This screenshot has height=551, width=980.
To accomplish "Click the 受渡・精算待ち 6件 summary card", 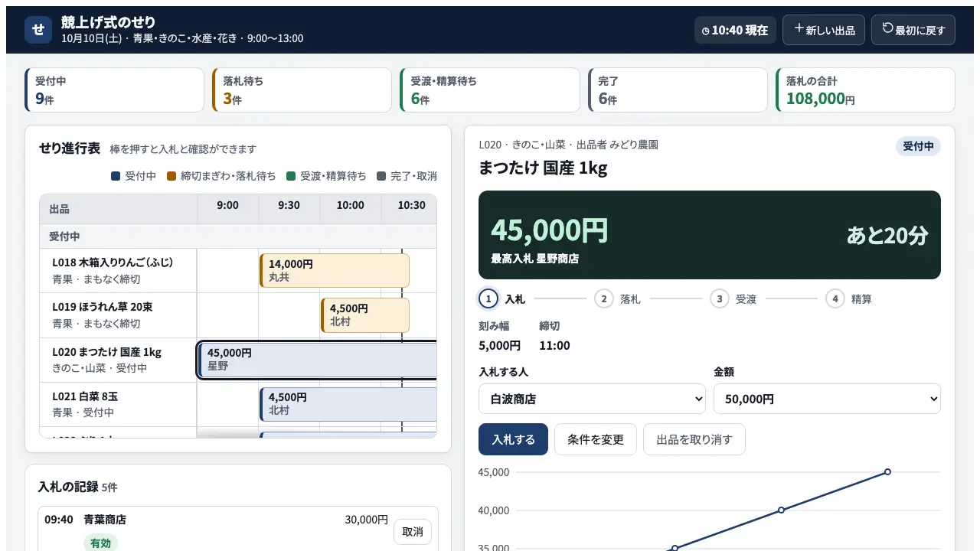I will tap(490, 90).
